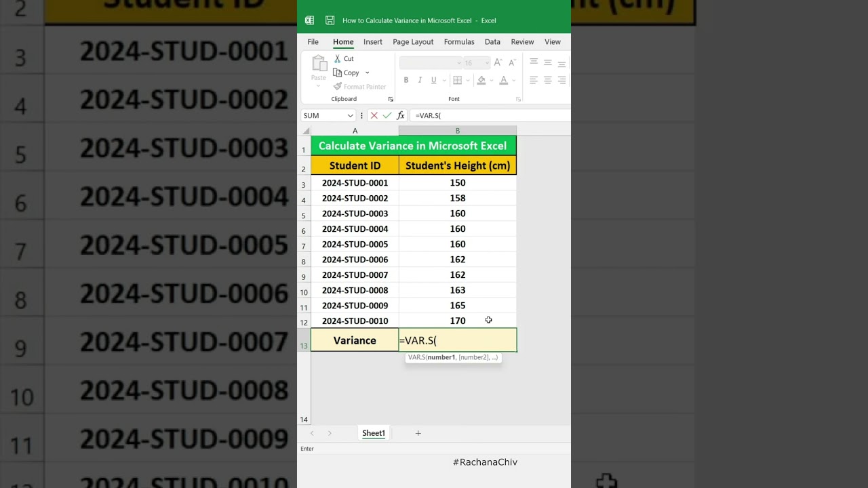Open the Review tab
The width and height of the screenshot is (868, 488).
tap(522, 42)
